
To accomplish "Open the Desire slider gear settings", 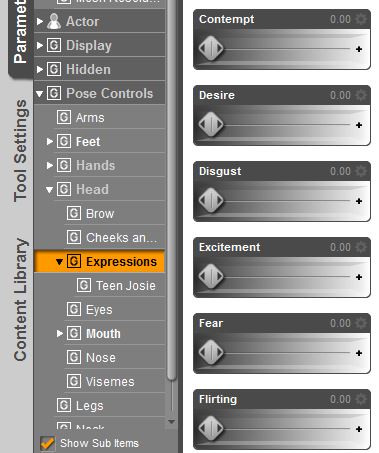I will pyautogui.click(x=361, y=95).
